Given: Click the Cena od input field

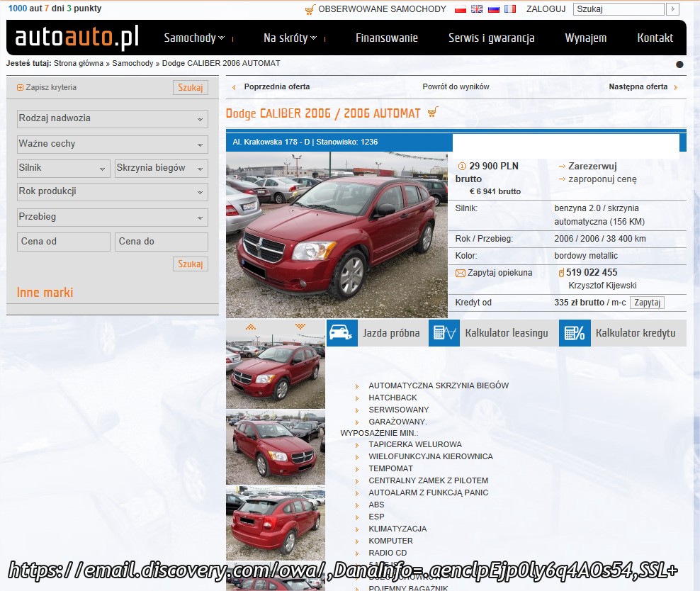Looking at the screenshot, I should (x=63, y=242).
